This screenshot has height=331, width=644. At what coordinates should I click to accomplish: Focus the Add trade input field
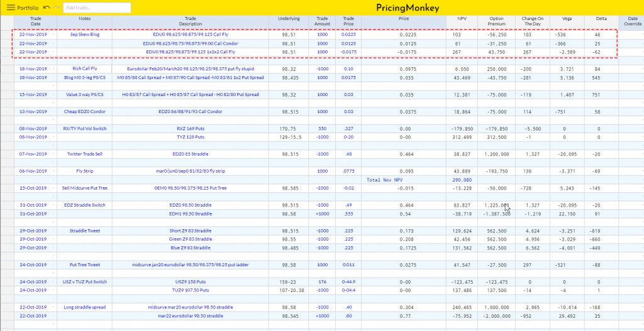click(97, 8)
